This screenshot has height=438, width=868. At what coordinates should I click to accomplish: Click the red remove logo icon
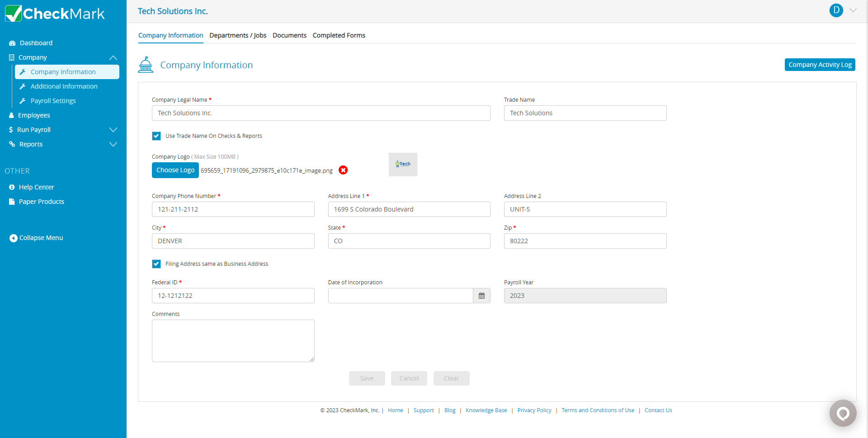343,170
